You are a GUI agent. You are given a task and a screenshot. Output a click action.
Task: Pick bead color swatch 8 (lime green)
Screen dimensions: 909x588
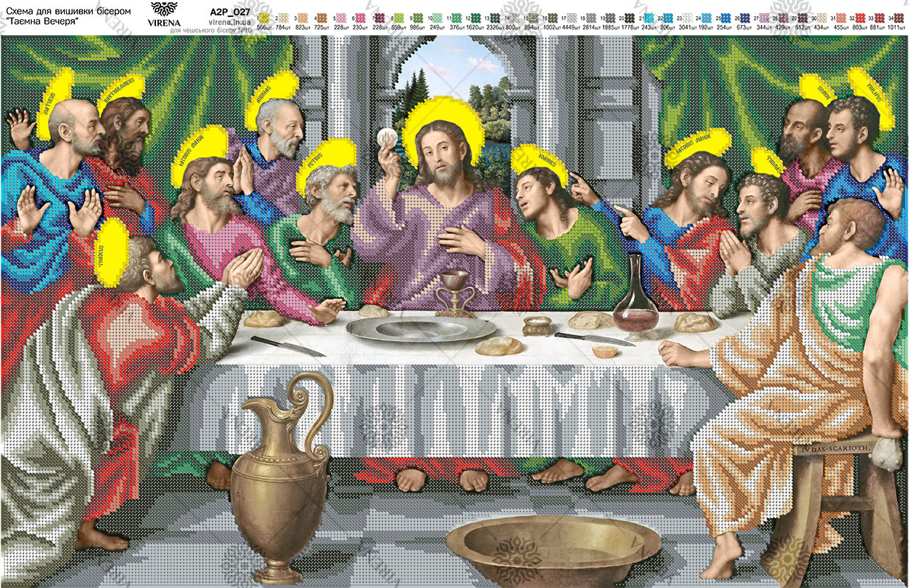point(398,17)
